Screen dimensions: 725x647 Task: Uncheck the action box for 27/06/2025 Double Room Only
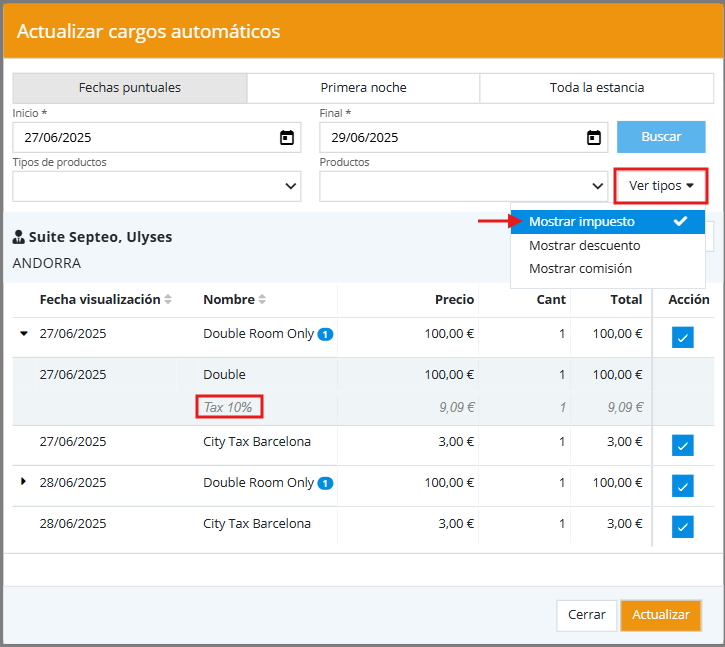coord(683,337)
